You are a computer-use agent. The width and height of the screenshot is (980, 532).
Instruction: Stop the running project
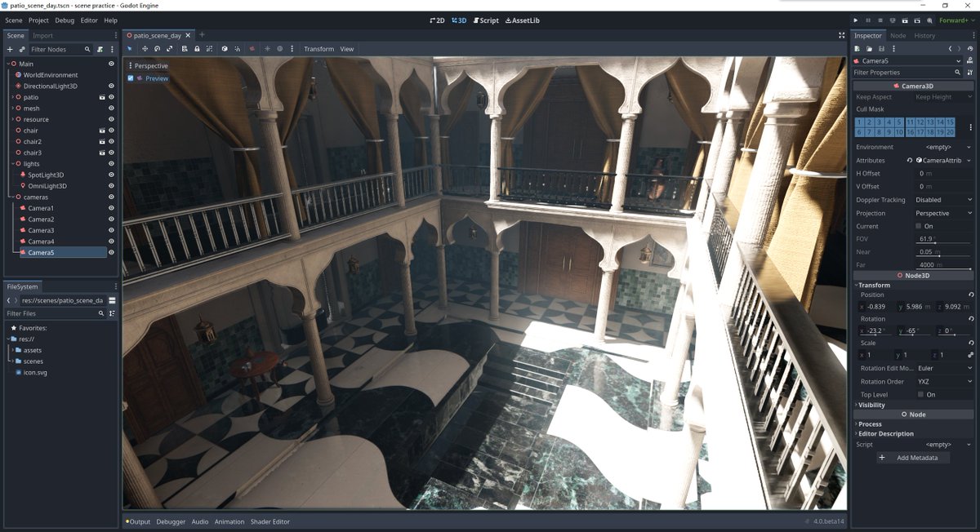(x=880, y=20)
